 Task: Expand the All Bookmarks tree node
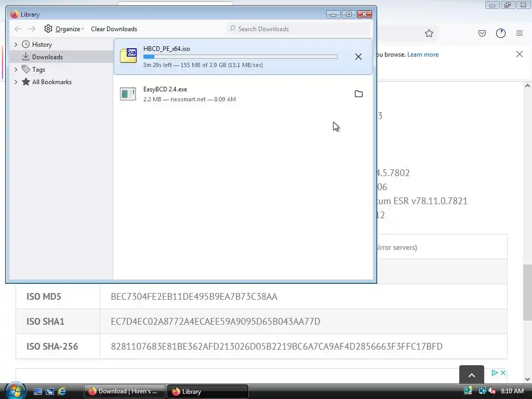pyautogui.click(x=16, y=82)
